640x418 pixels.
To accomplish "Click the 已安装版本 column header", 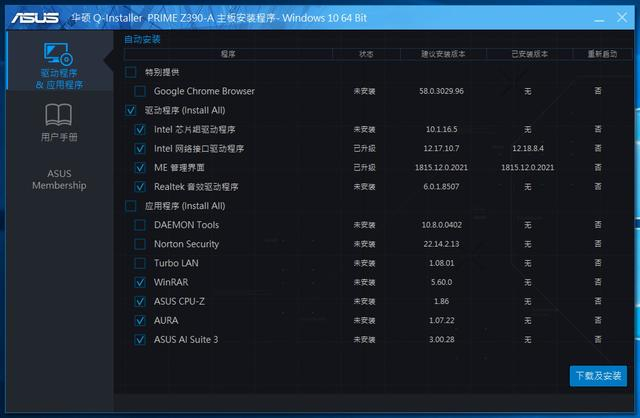I will pos(529,54).
